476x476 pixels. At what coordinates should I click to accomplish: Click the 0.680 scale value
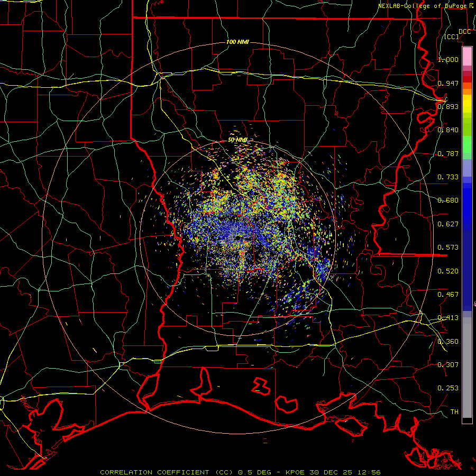point(448,200)
